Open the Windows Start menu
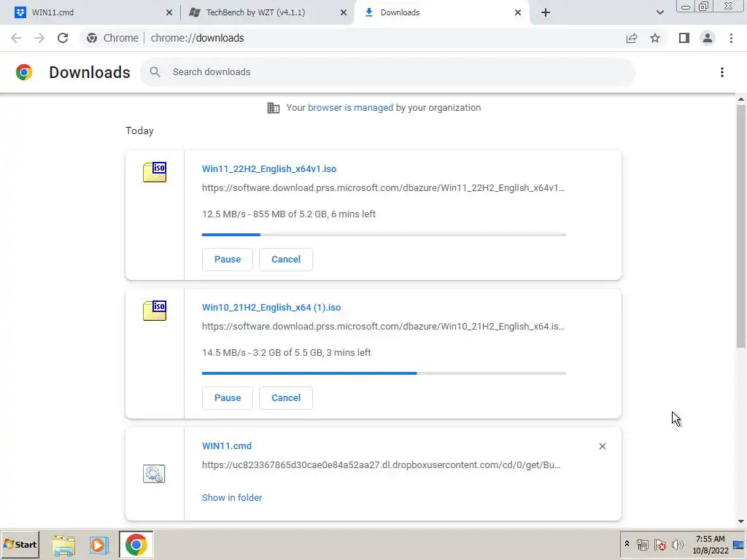Screen dimensions: 747x560 coord(20,545)
